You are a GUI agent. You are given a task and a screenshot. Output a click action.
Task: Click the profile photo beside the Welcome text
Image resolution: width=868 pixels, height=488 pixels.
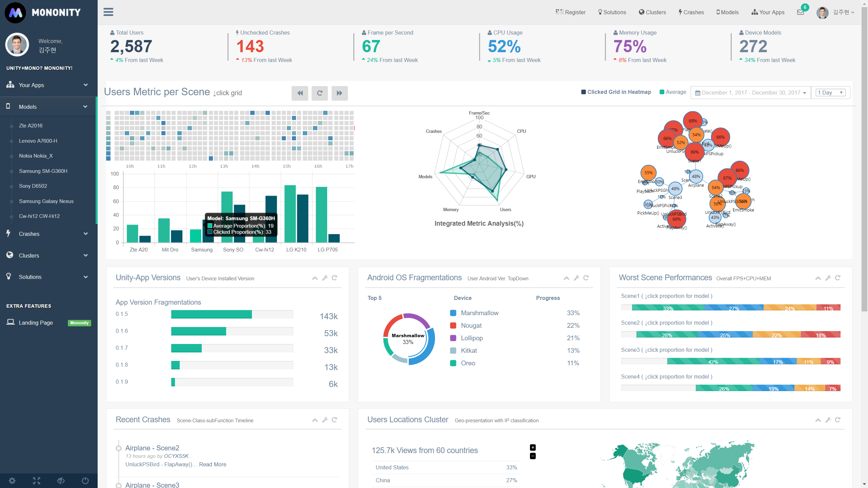pos(17,45)
